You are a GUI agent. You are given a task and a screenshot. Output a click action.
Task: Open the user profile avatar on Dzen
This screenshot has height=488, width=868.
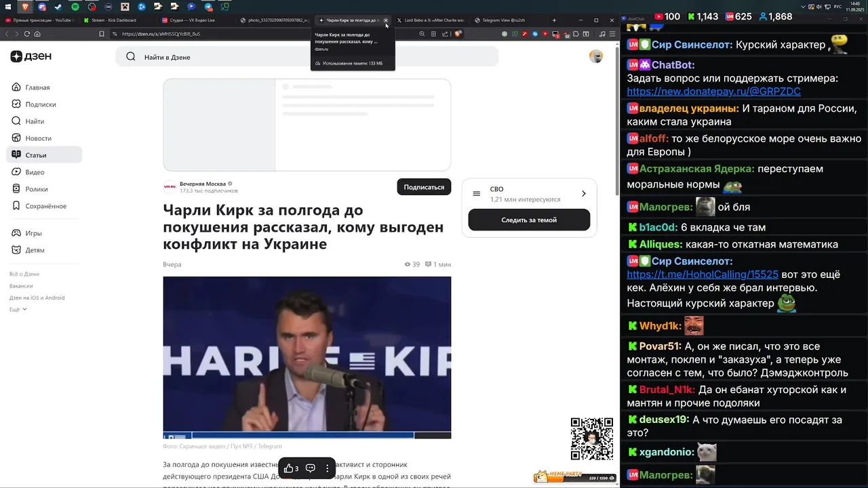(x=596, y=57)
